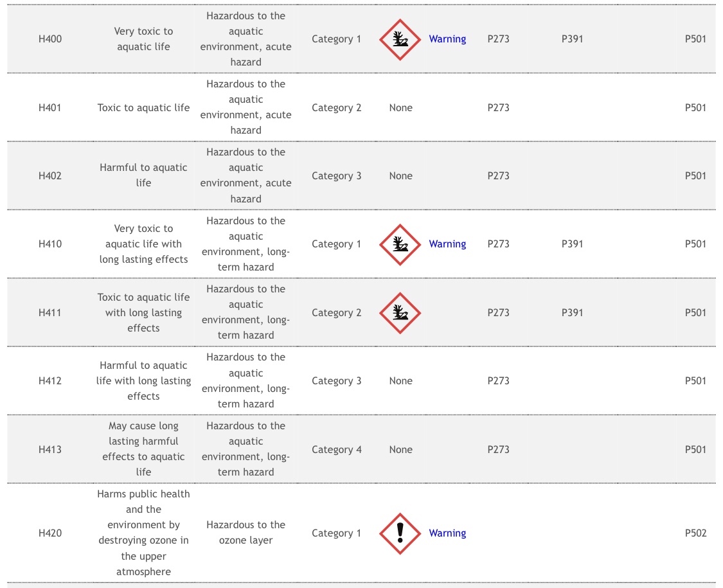The height and width of the screenshot is (588, 723).
Task: Click the H411 environment hazard pictogram
Action: click(400, 313)
